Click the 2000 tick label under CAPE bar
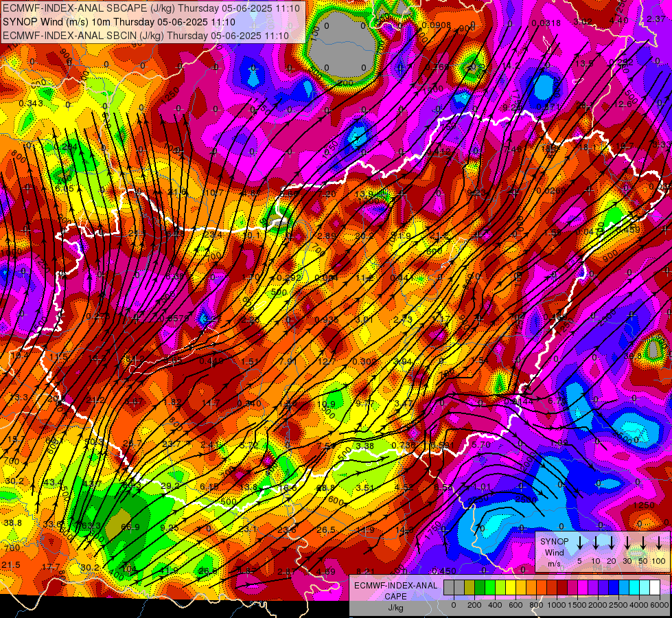 pyautogui.click(x=599, y=605)
